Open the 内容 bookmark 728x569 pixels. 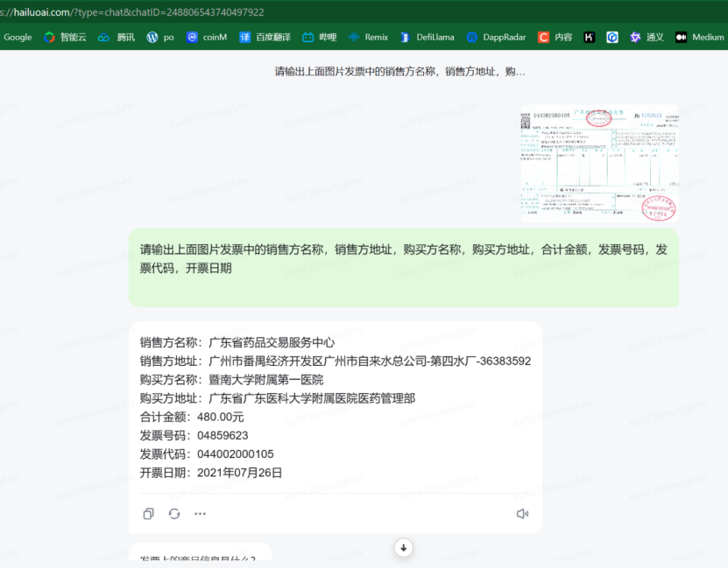click(555, 37)
